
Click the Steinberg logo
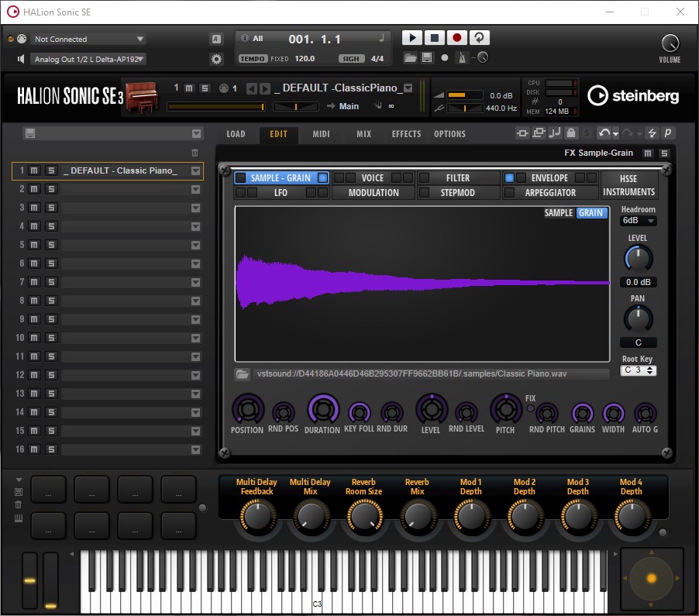633,96
